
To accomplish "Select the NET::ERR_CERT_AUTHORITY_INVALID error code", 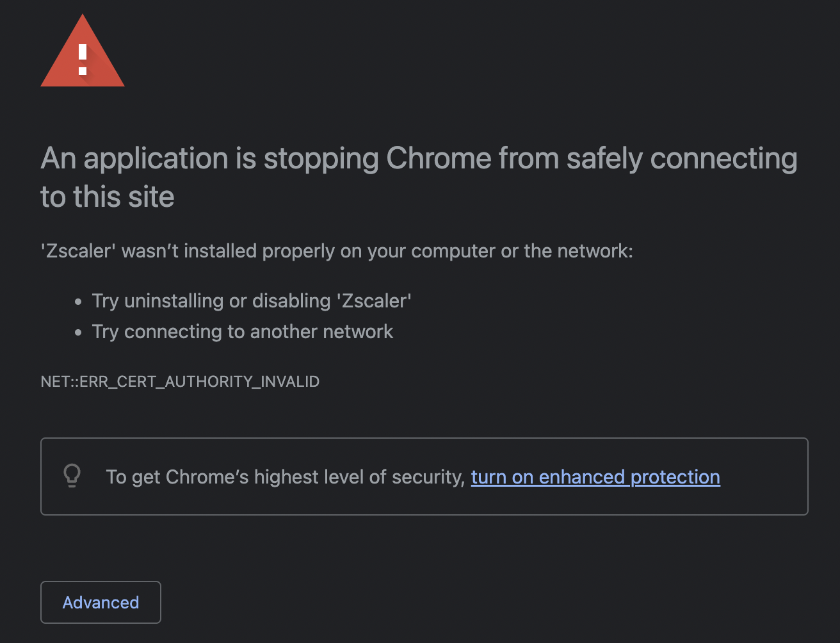I will 180,381.
